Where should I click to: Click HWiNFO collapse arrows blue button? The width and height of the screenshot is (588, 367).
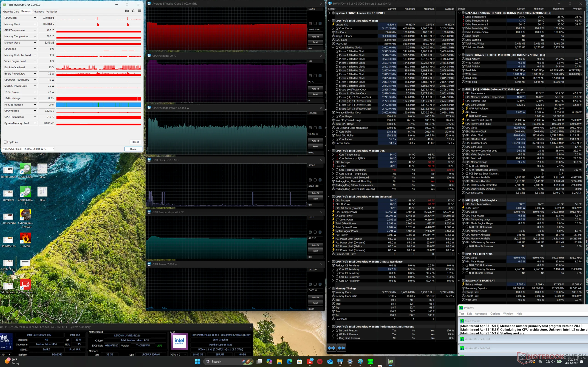point(341,348)
